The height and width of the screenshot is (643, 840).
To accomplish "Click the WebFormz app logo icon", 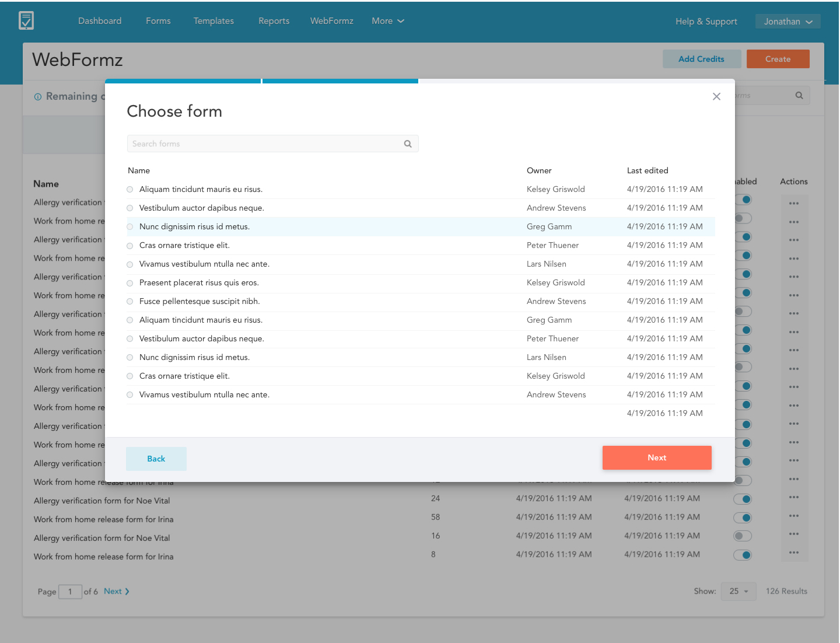I will coord(26,20).
